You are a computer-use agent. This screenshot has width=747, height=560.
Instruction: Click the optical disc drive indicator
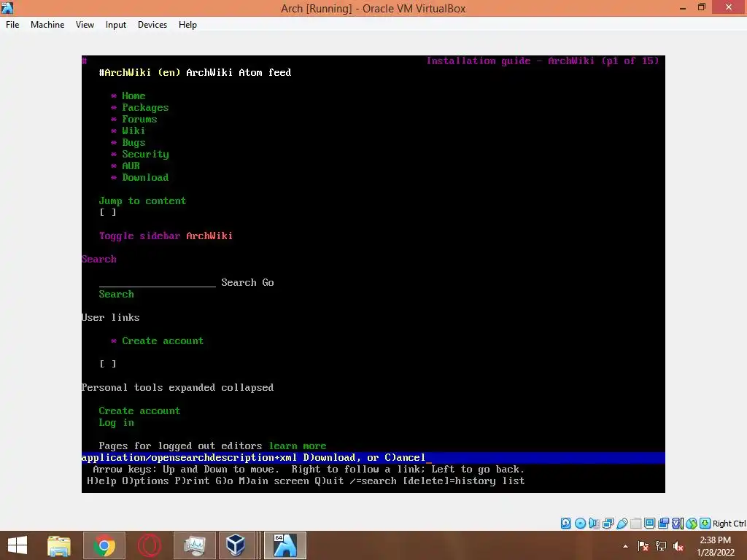point(580,524)
